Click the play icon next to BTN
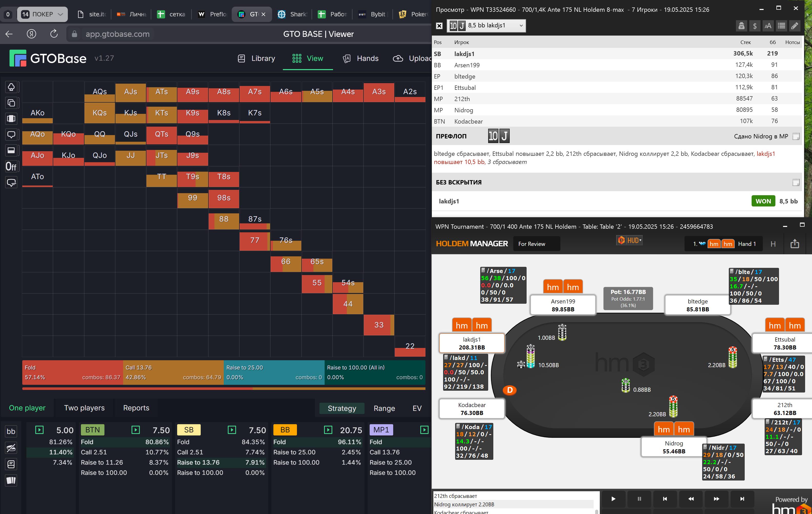This screenshot has width=812, height=514. (136, 430)
